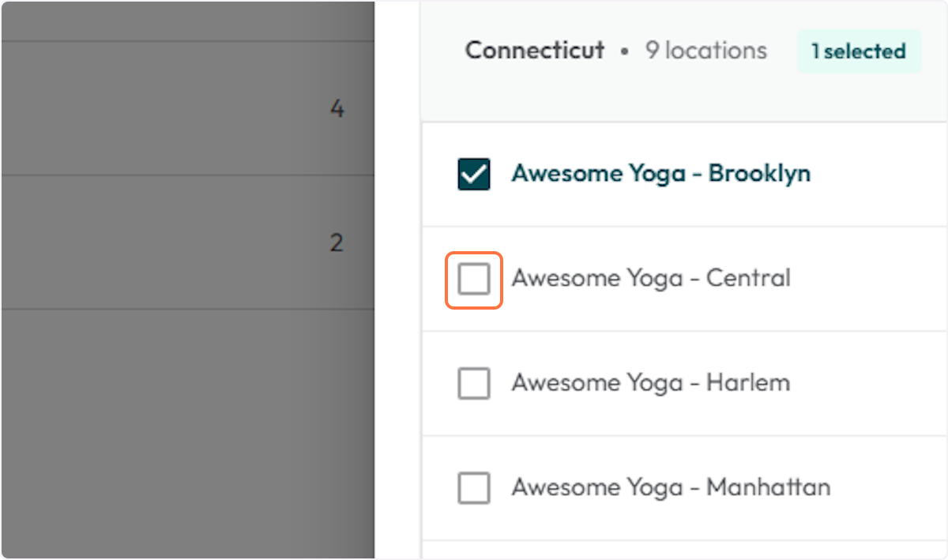Click the row showing the number 4
The height and width of the screenshot is (560, 948).
click(x=188, y=109)
